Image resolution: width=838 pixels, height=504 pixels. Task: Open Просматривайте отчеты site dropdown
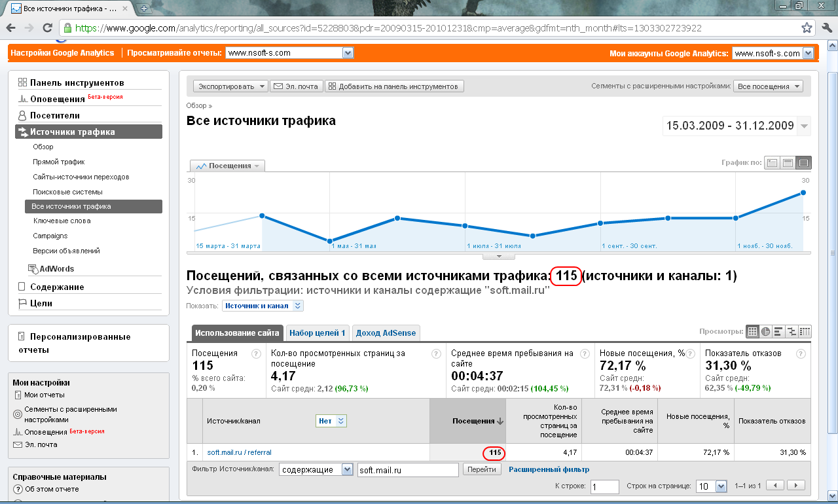point(290,53)
